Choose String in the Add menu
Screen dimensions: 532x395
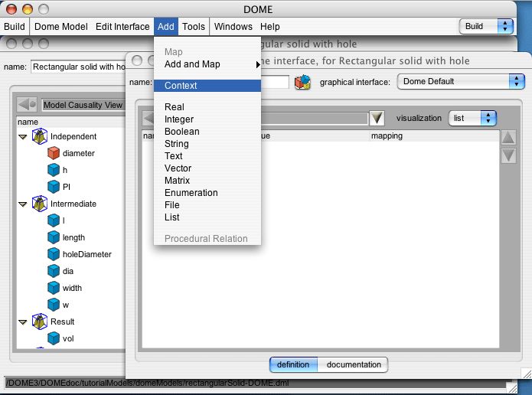click(x=207, y=144)
